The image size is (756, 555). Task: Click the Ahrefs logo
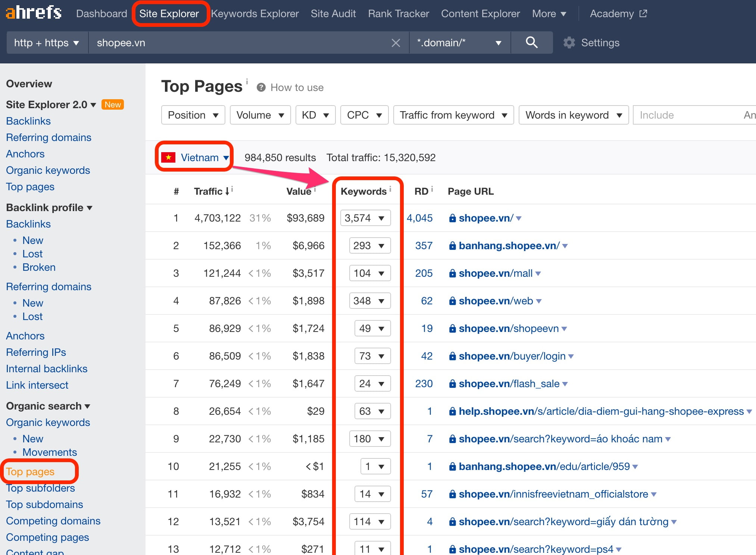34,13
